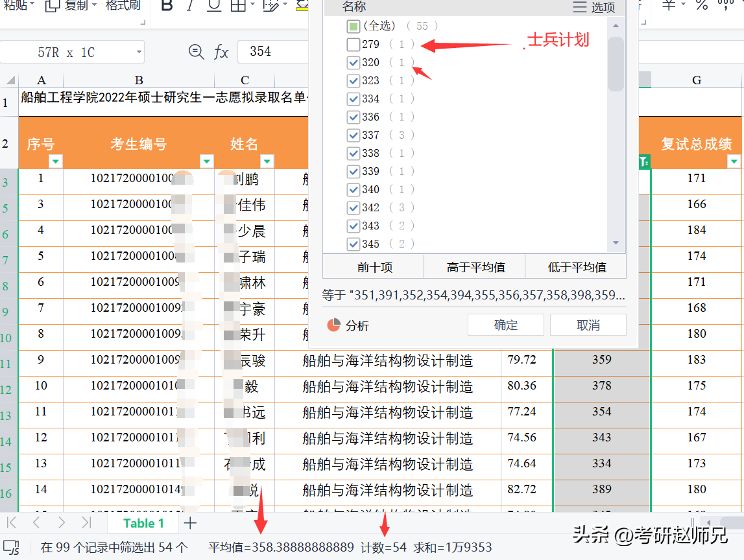Uncheck the 345 checkbox
Image resolution: width=744 pixels, height=560 pixels.
(x=353, y=244)
